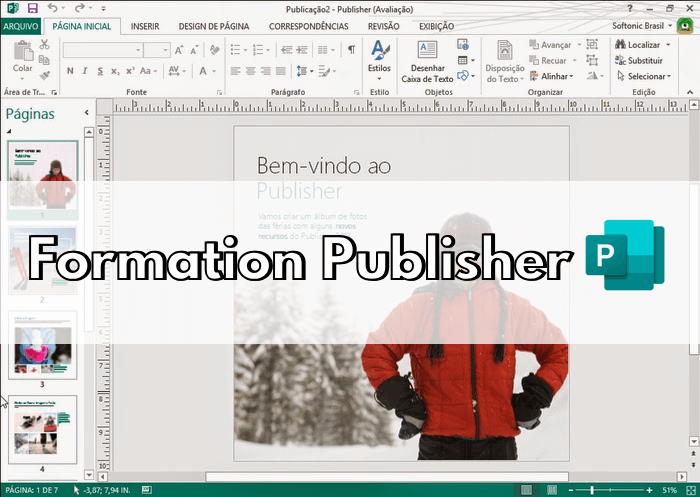Toggle Negrito (N) bold formatting
This screenshot has height=497, width=700.
(x=70, y=71)
